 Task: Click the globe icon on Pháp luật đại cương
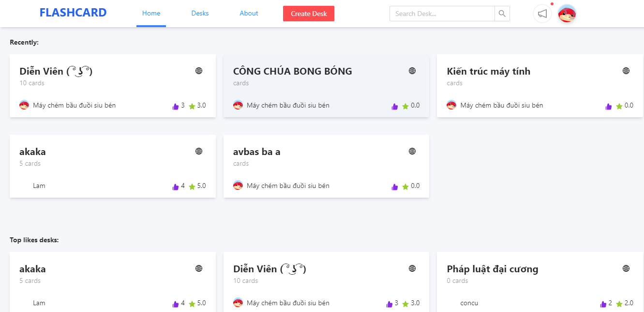(x=625, y=267)
